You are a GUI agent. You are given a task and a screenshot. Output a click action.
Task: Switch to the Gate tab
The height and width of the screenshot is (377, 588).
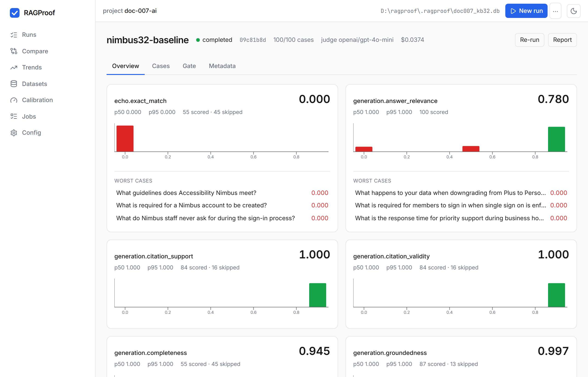(189, 66)
